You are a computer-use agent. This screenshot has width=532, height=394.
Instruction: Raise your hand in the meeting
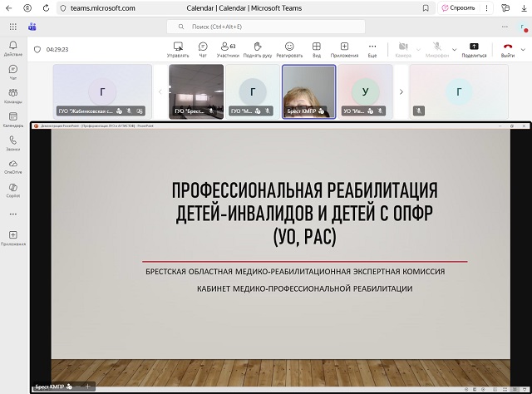tap(258, 50)
